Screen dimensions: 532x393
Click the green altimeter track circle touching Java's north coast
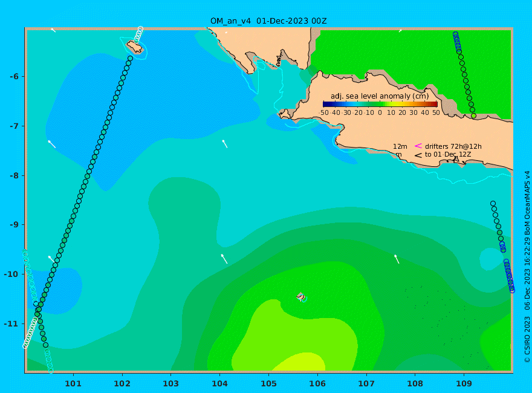coord(473,115)
